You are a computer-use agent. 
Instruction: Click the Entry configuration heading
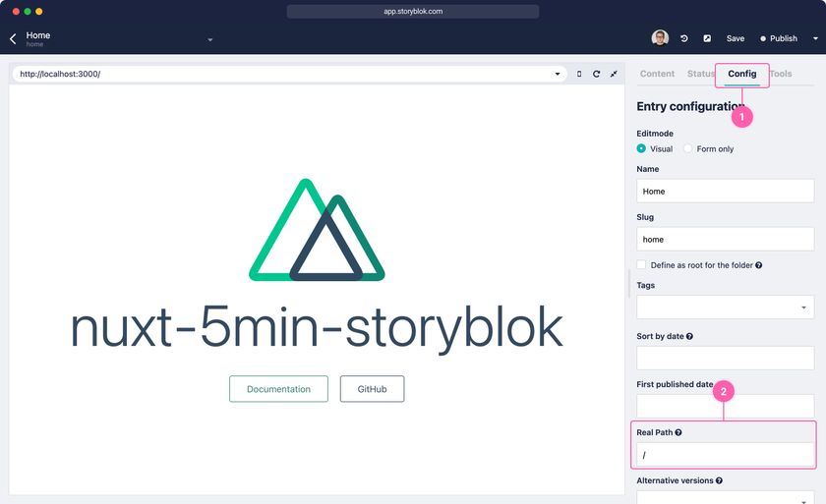click(x=690, y=106)
